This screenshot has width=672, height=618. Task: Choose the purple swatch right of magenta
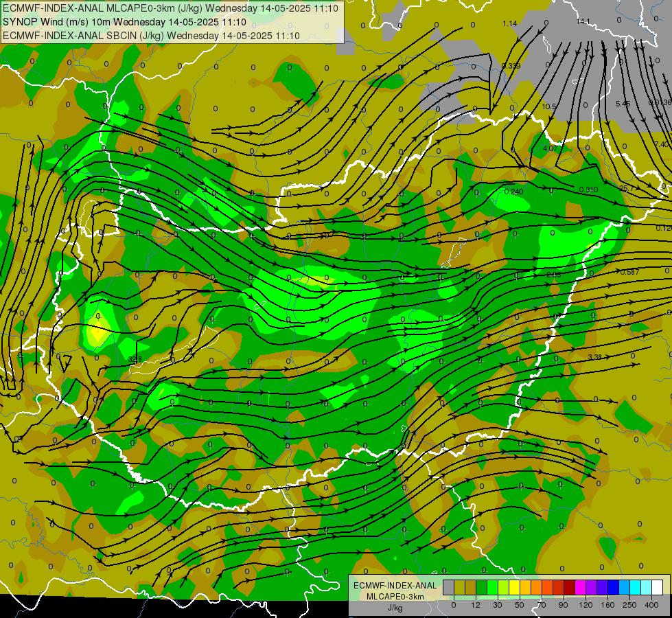(592, 587)
